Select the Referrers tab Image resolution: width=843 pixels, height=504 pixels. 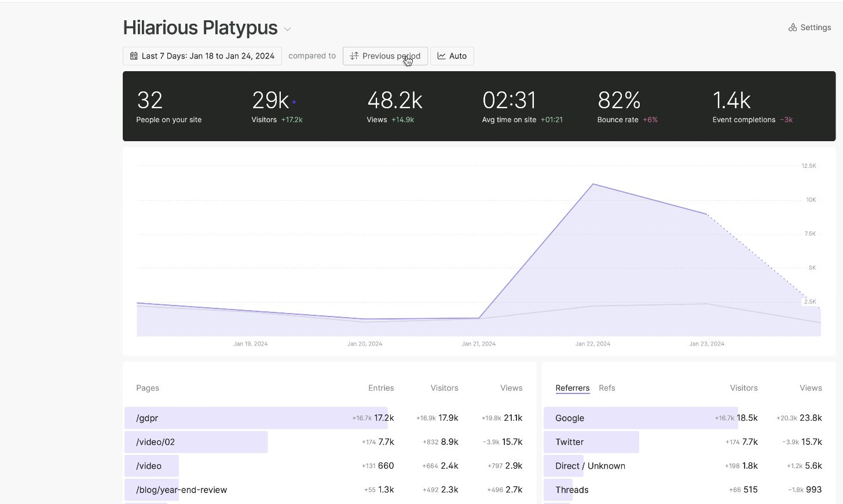pos(572,388)
